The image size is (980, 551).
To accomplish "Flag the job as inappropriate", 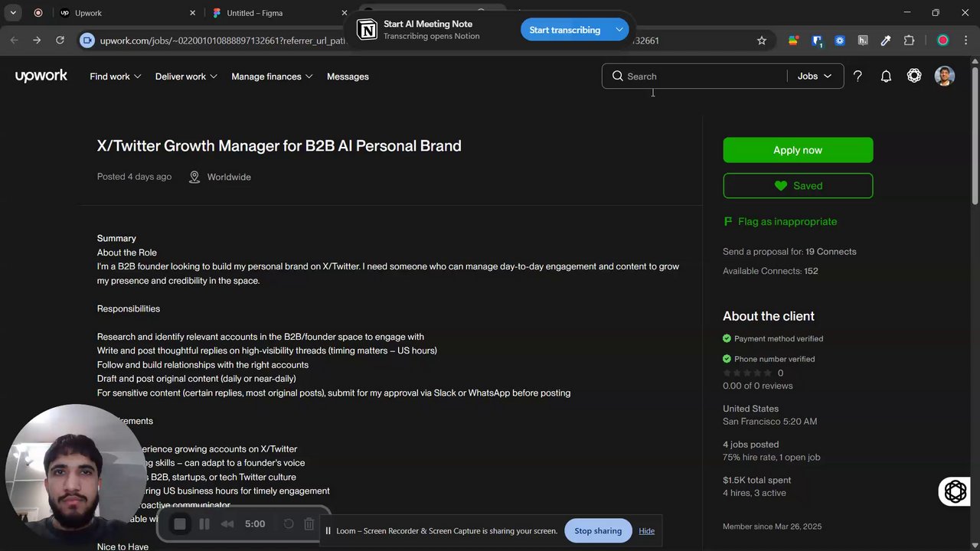I will coord(780,221).
